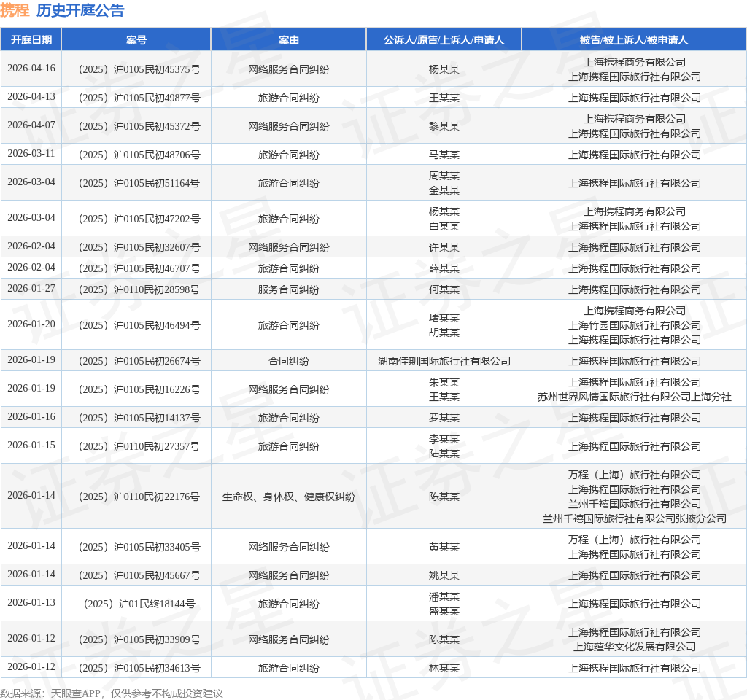Click plaintiff 黎某某
747x700 pixels.
444,126
